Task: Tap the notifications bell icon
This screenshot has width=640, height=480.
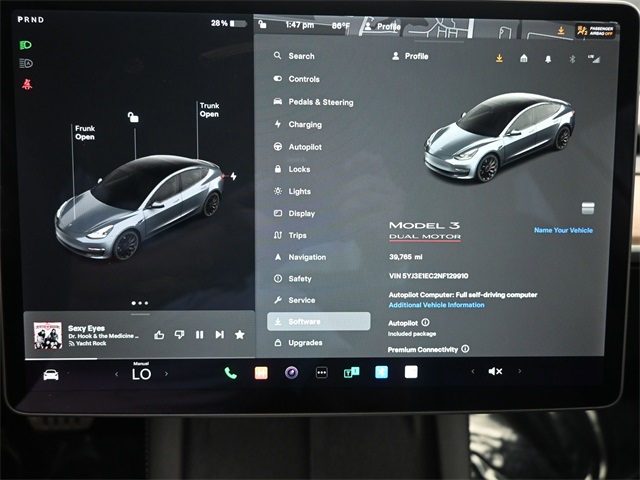Action: tap(548, 59)
